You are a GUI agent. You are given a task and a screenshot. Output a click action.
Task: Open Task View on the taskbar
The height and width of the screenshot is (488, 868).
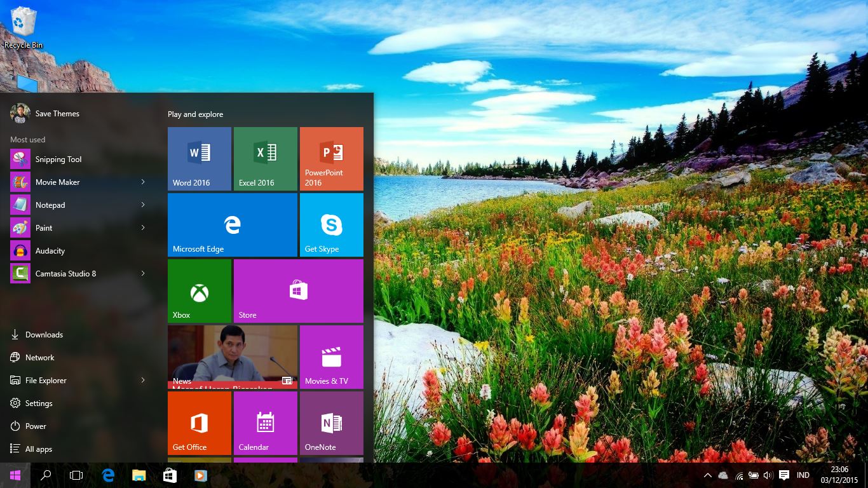pyautogui.click(x=76, y=475)
